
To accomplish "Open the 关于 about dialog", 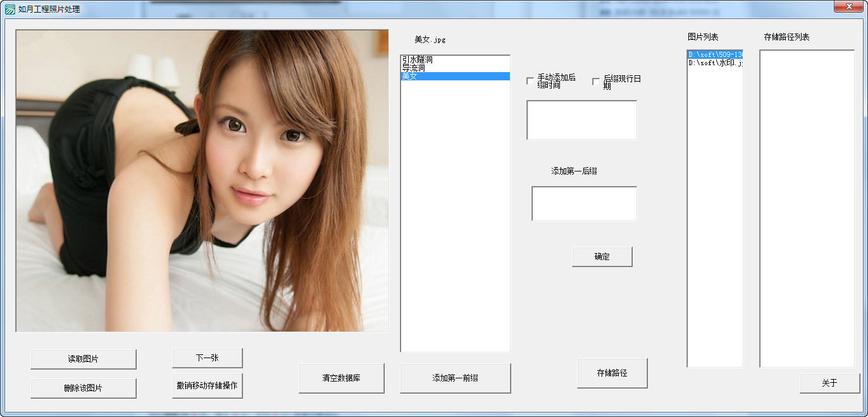I will pyautogui.click(x=829, y=383).
